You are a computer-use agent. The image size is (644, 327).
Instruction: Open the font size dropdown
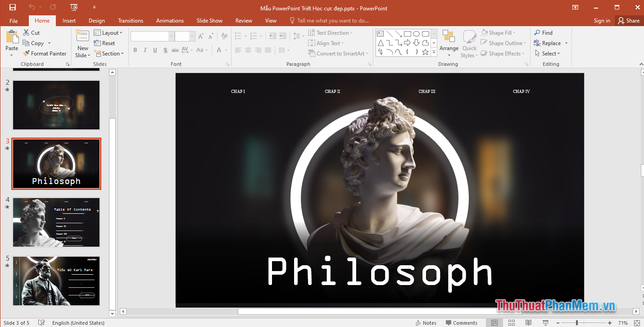[192, 36]
